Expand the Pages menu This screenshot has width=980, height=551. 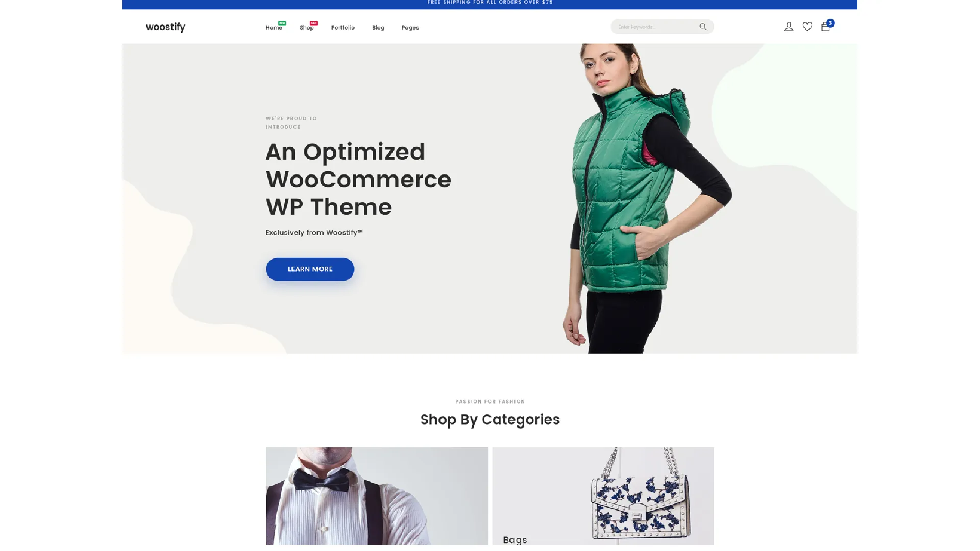point(410,28)
